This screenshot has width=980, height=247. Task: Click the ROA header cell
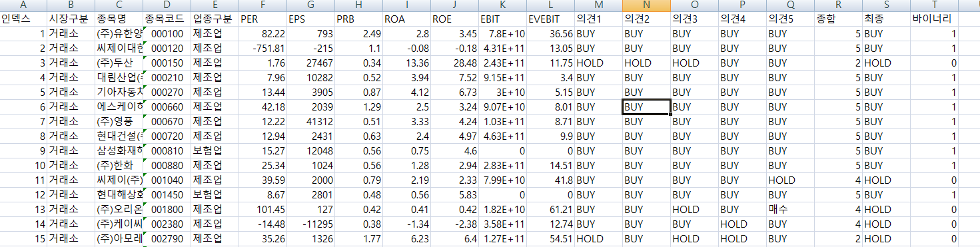tap(407, 19)
